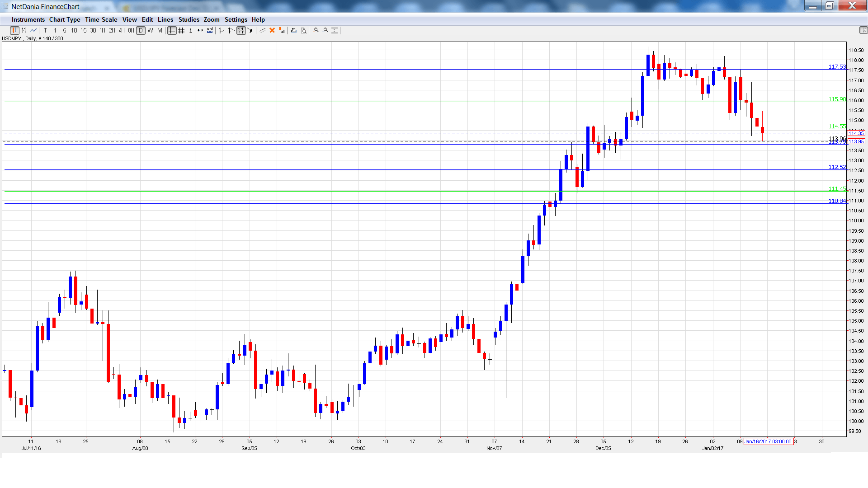Delete all lines icon
The image size is (868, 488).
[282, 30]
